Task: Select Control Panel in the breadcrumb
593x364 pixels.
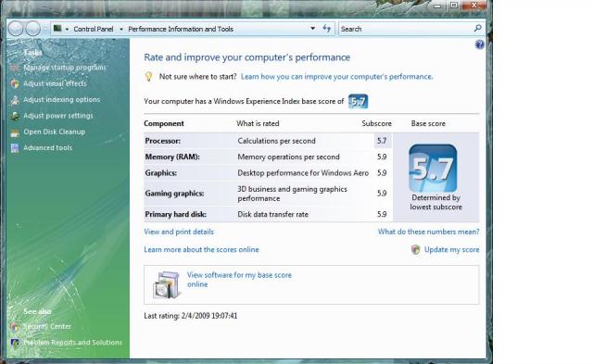Action: [x=94, y=29]
